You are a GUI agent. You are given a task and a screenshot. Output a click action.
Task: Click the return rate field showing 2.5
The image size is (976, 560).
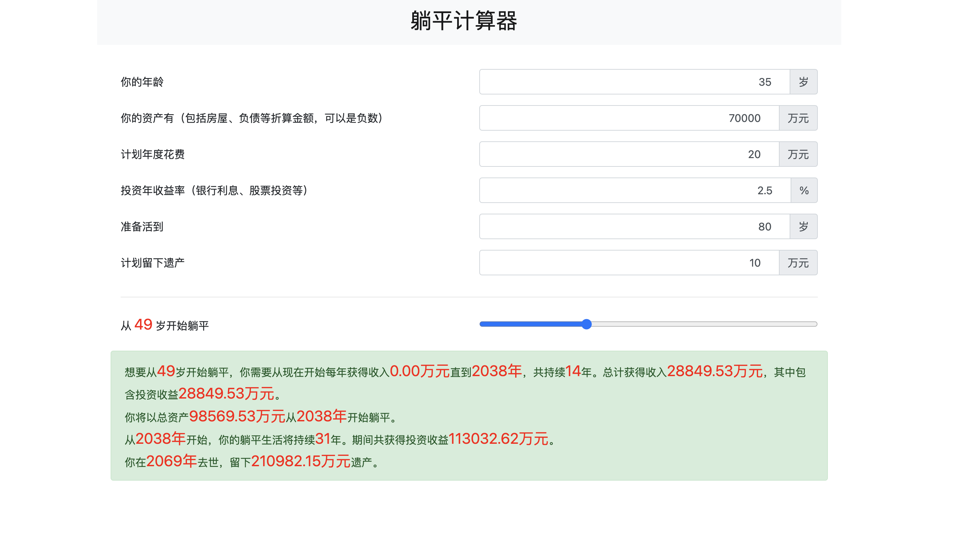click(635, 190)
